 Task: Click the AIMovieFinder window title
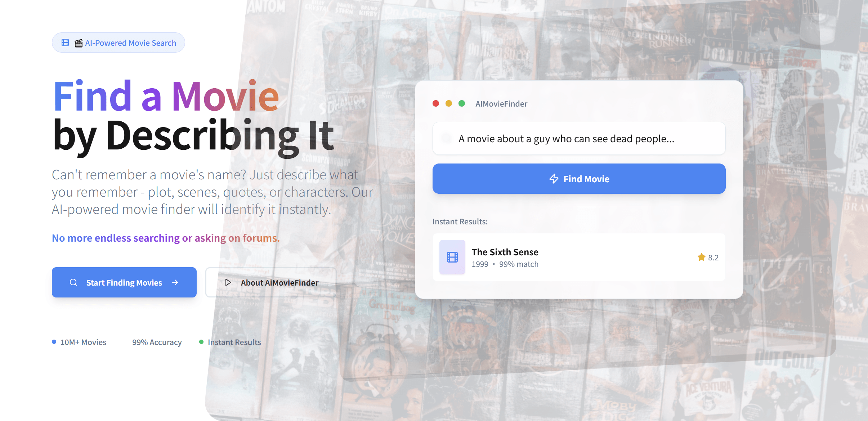[x=501, y=104]
